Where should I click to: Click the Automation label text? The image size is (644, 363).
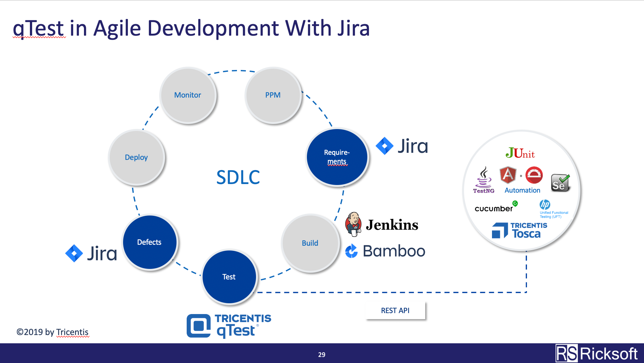(523, 190)
